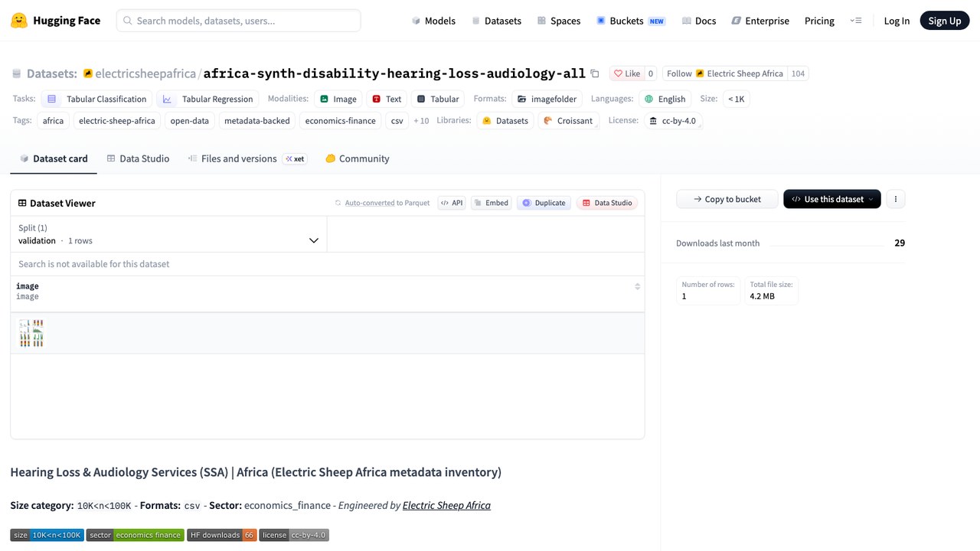Select the Tabular Regression task tag
Image resolution: width=980 pixels, height=551 pixels.
[x=207, y=99]
